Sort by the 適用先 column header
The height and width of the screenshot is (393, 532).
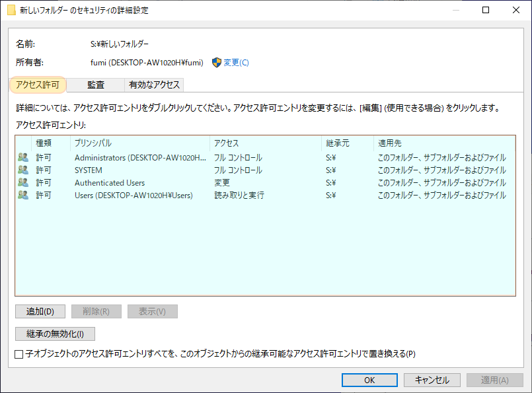[444, 143]
